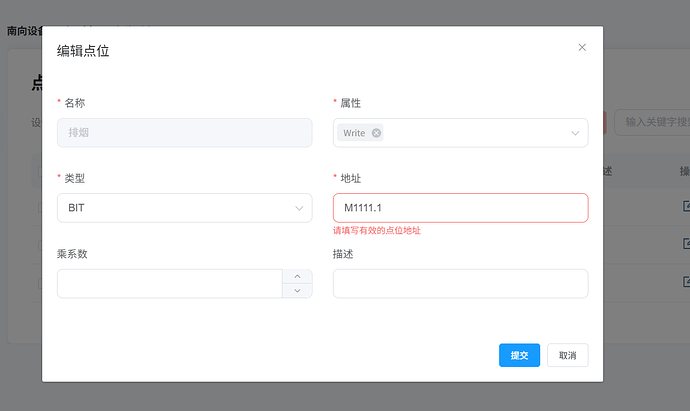Click the 地址 field containing M1111.1
Screen dimensions: 690x411
tap(460, 208)
